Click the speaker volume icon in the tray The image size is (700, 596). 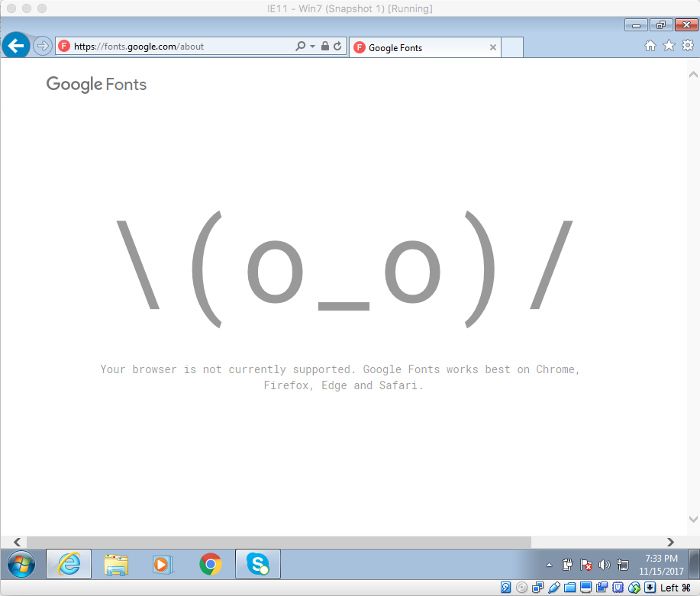(x=603, y=565)
